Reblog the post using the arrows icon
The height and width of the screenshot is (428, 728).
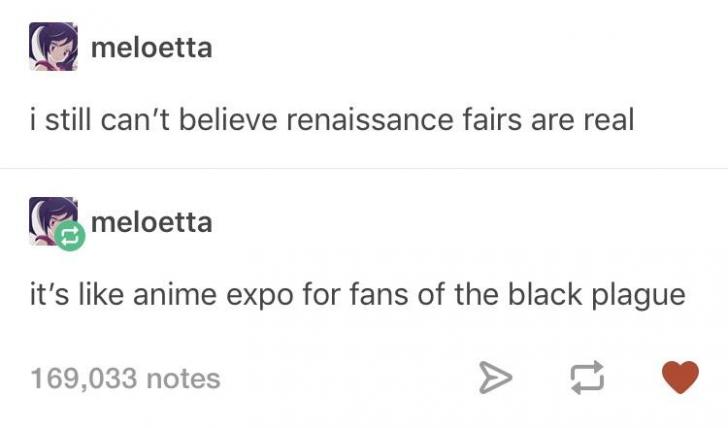pyautogui.click(x=587, y=377)
